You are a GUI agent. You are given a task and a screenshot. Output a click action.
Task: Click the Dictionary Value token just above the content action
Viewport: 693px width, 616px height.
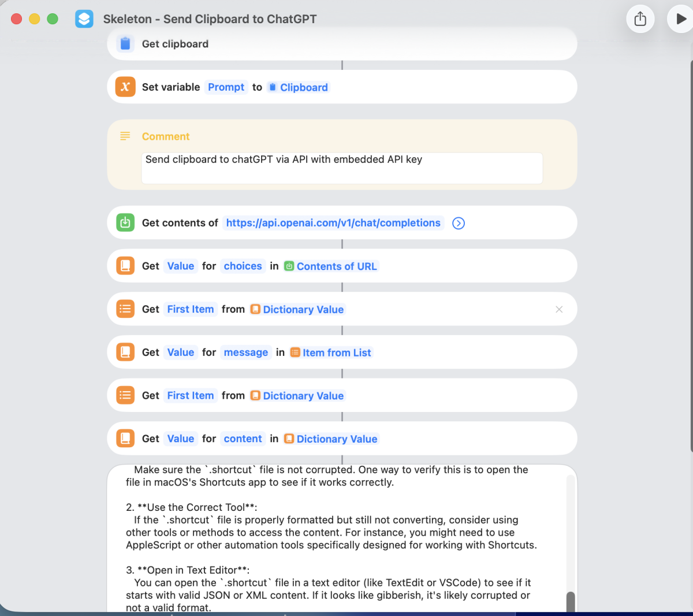pyautogui.click(x=297, y=395)
